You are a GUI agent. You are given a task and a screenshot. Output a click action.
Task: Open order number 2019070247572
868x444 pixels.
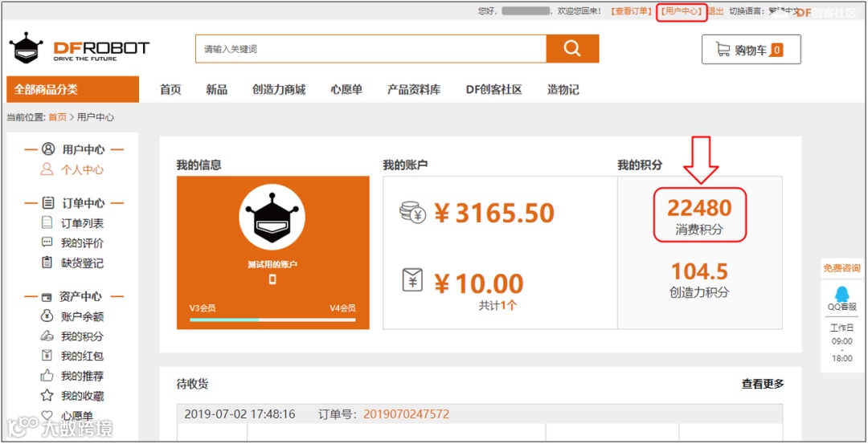coord(407,414)
